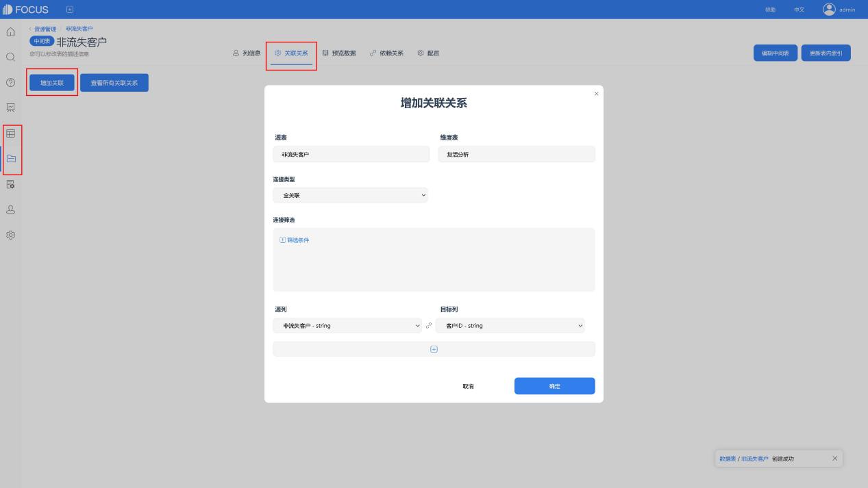Viewport: 868px width, 488px height.
Task: Click the 增加关联关系 dialog title
Action: tap(434, 103)
